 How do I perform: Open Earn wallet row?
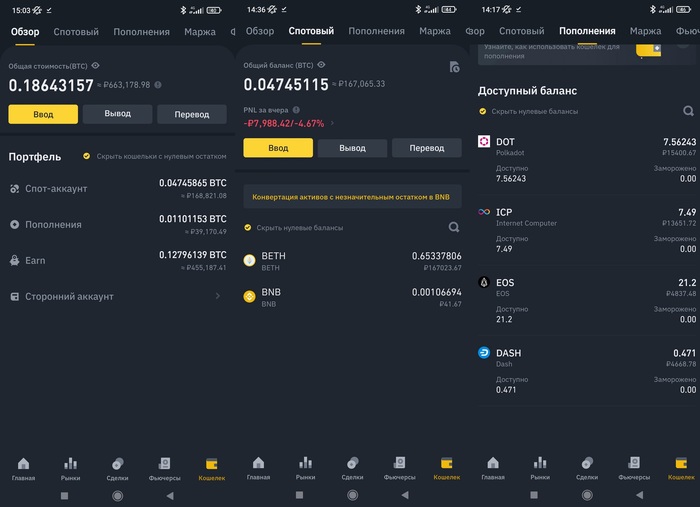coord(117,261)
